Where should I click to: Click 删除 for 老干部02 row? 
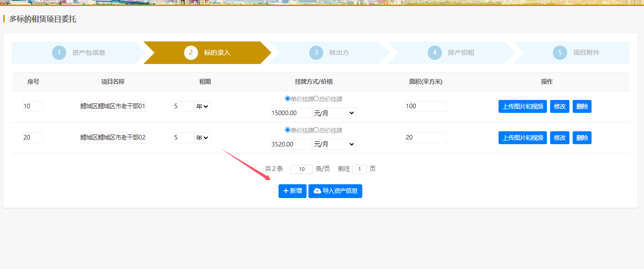pyautogui.click(x=582, y=138)
